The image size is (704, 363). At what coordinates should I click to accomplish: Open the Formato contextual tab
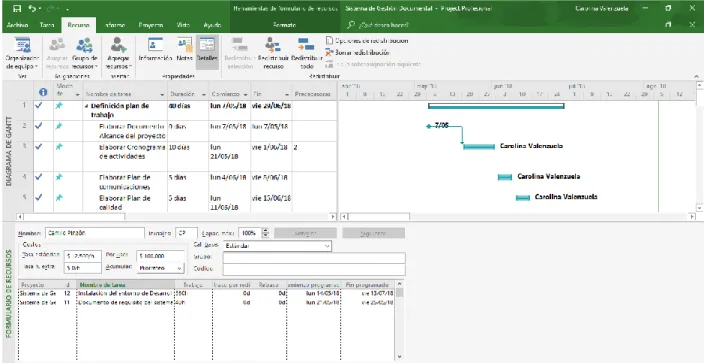pos(285,25)
